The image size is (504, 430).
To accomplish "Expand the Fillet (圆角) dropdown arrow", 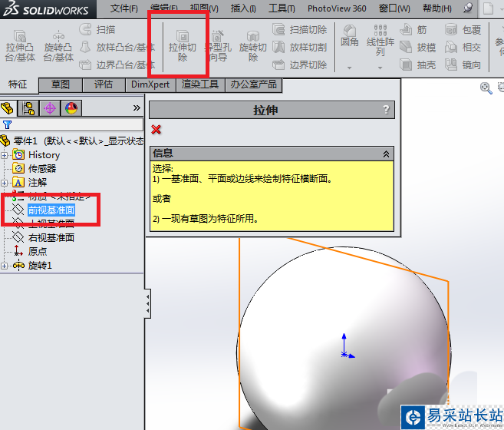I will 349,68.
